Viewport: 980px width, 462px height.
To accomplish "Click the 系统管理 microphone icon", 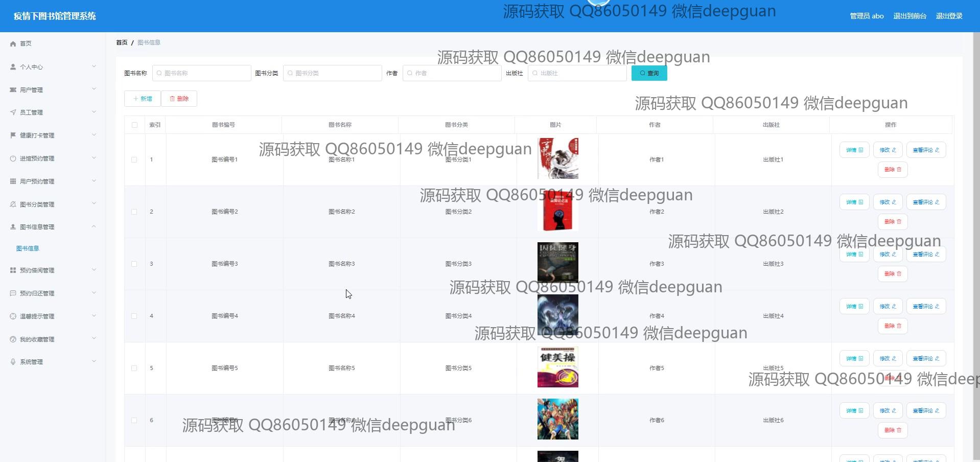I will [x=13, y=362].
